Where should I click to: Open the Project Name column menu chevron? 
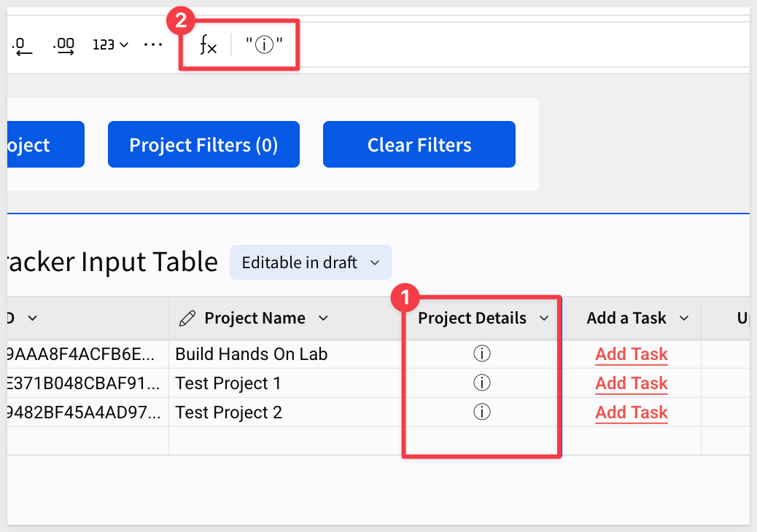[x=324, y=318]
